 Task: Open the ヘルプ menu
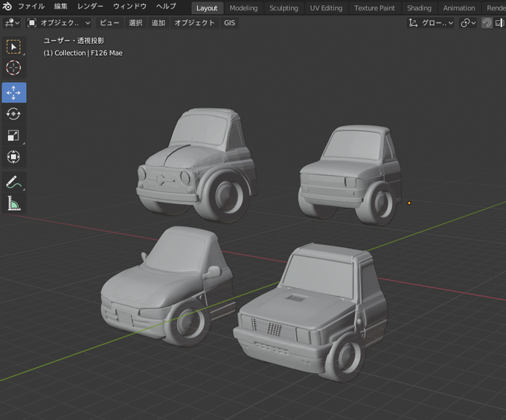pos(166,6)
